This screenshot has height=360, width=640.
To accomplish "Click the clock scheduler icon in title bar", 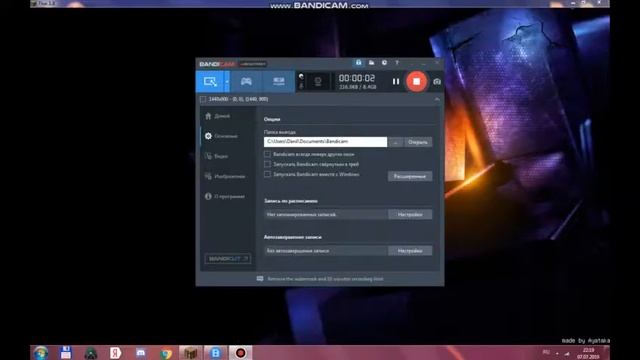I will [x=384, y=63].
